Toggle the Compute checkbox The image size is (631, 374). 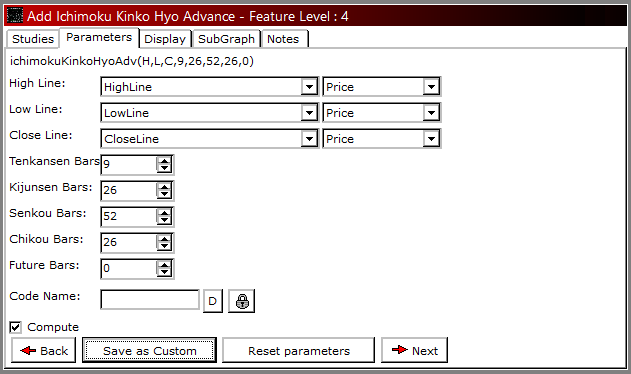coord(15,327)
